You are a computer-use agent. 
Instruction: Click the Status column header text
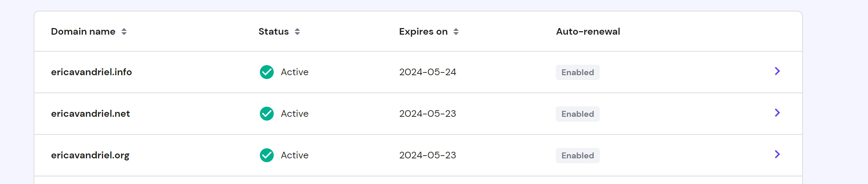click(x=273, y=32)
